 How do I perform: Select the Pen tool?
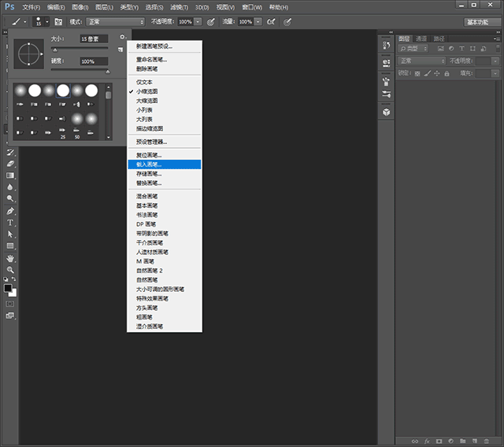[11, 211]
